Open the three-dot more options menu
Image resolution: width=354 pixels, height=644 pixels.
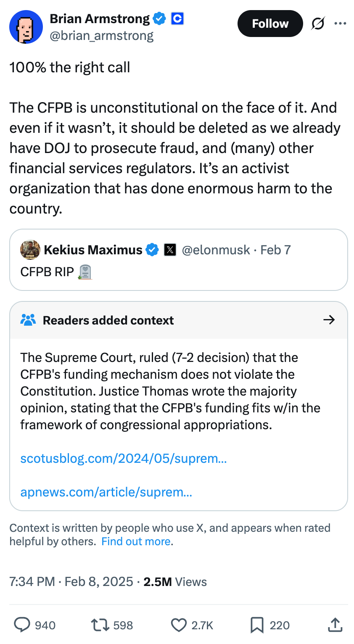[x=340, y=24]
